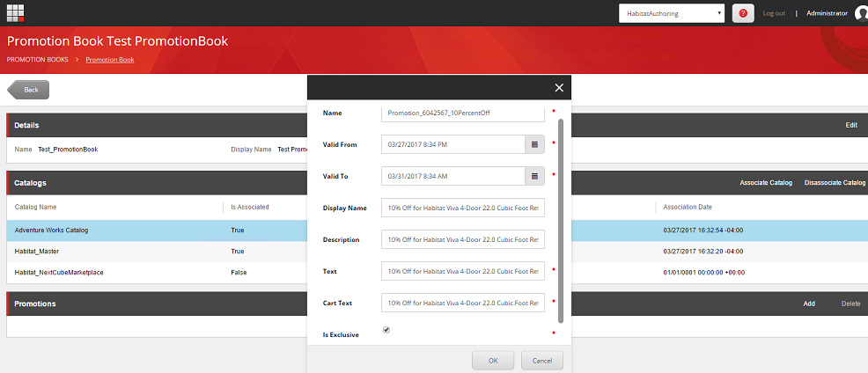868x373 pixels.
Task: Click Edit in the Details header
Action: (x=850, y=125)
